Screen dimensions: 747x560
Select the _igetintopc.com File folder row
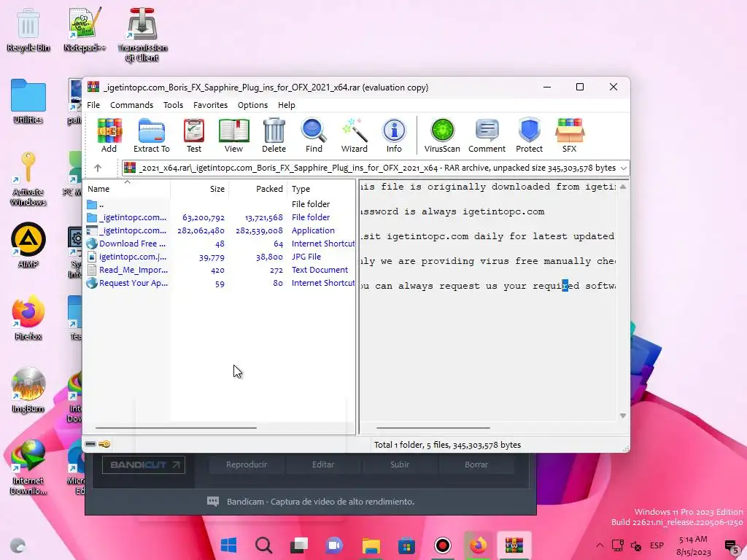[x=220, y=217]
